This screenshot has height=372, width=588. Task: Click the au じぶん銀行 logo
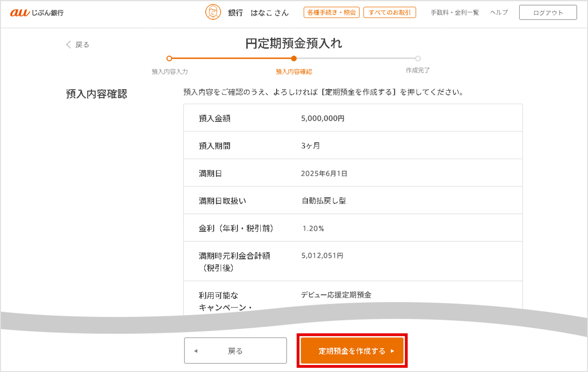37,13
